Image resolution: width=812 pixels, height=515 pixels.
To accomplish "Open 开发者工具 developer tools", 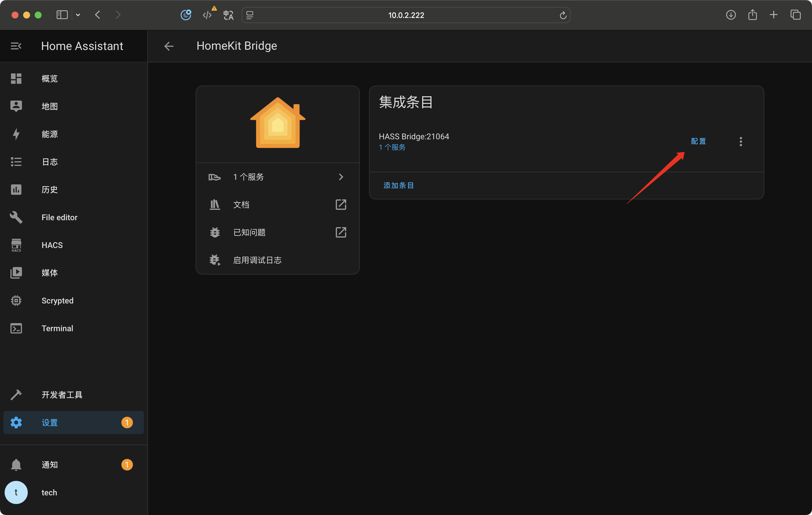I will point(73,394).
